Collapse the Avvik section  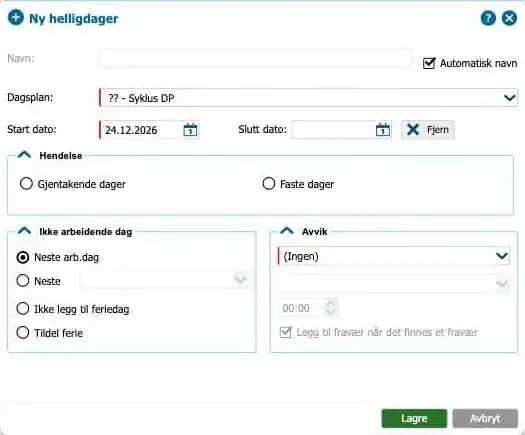287,231
